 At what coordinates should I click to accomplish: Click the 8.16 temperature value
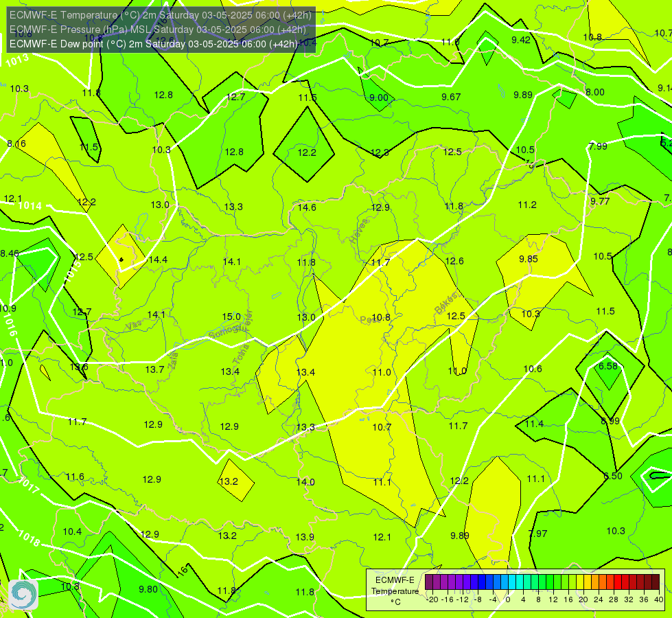(x=16, y=144)
